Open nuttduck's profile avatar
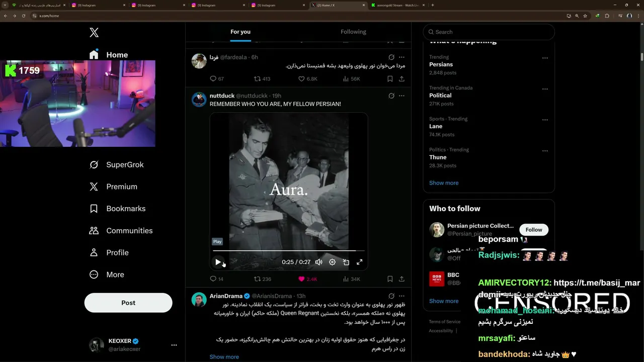Viewport: 644px width, 362px height. click(x=199, y=100)
